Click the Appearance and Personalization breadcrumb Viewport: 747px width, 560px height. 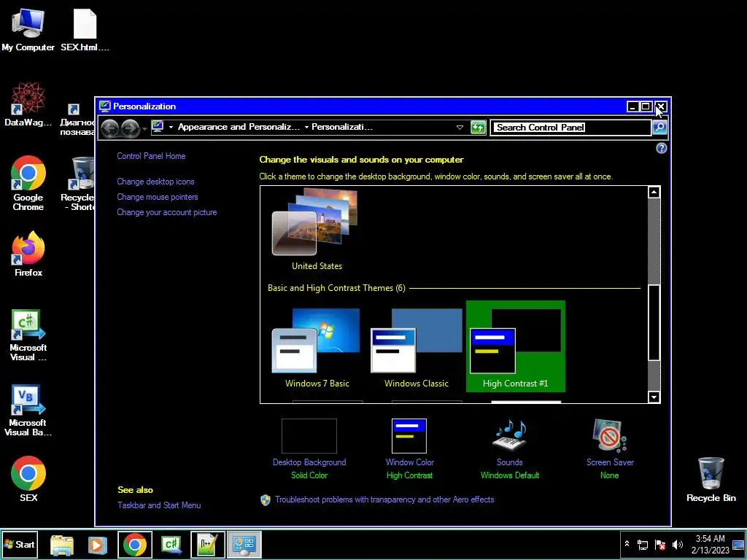[239, 127]
